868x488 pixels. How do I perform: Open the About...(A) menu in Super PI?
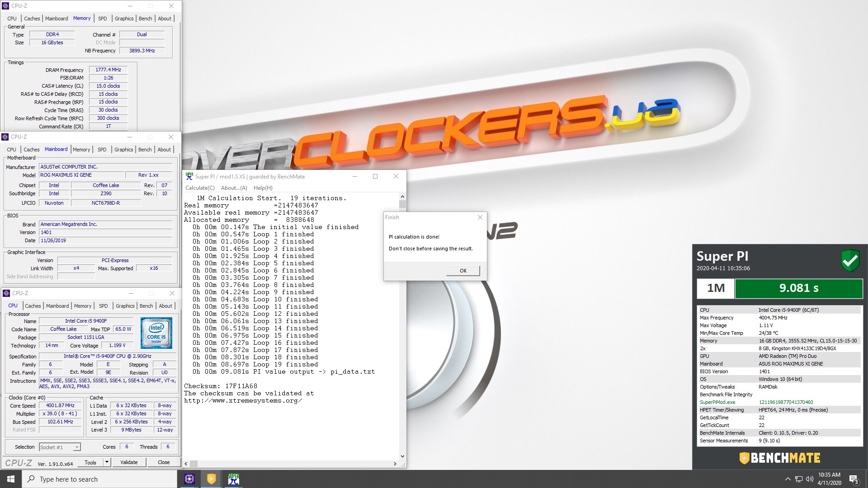click(234, 188)
